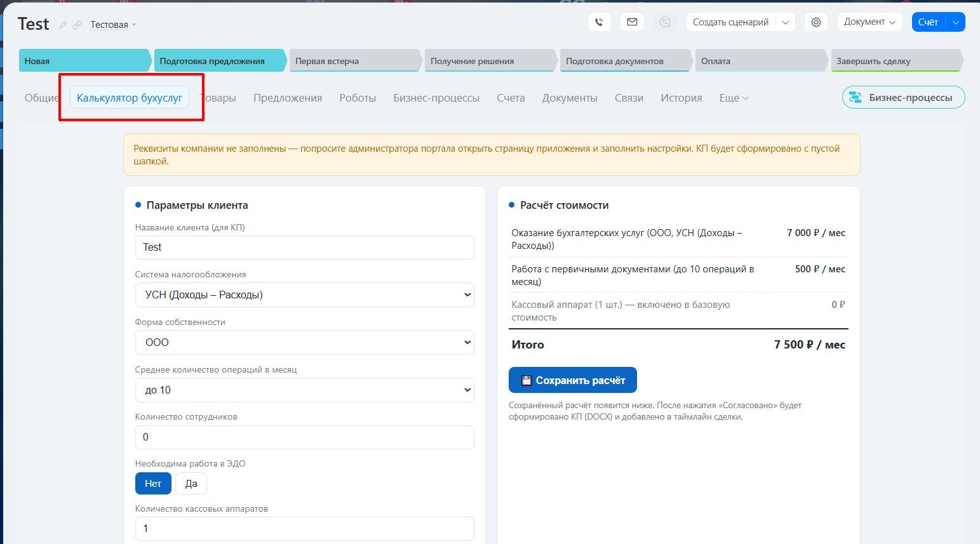Switch to Общие tab
Viewport: 980px width, 544px height.
41,98
